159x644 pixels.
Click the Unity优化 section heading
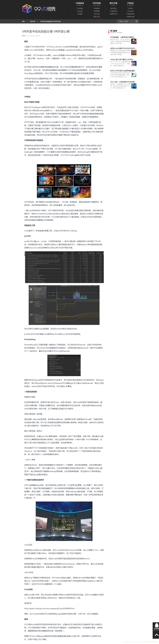pos(28,589)
